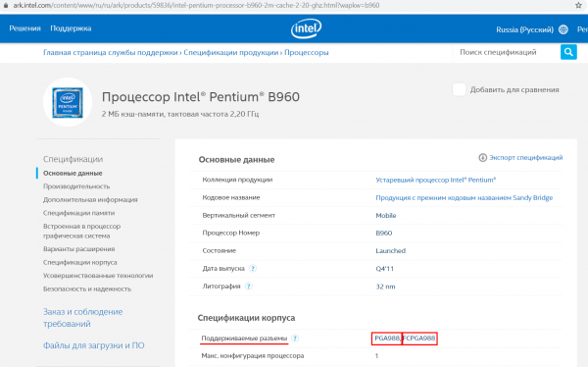Click the Спецификации корпуса section heading
This screenshot has width=588, height=367.
pyautogui.click(x=246, y=318)
